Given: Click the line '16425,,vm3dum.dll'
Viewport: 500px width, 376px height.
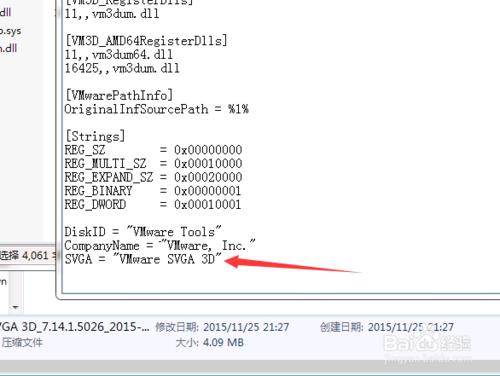Looking at the screenshot, I should point(122,68).
